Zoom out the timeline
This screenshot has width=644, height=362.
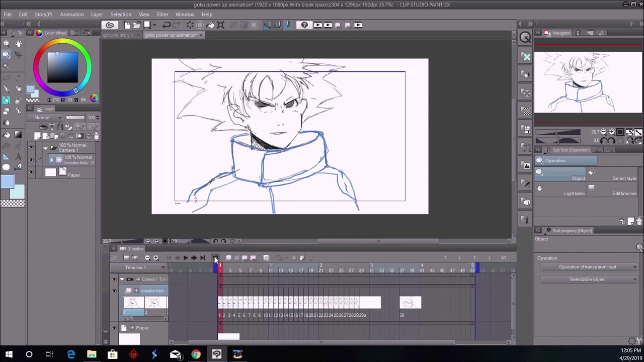click(147, 258)
